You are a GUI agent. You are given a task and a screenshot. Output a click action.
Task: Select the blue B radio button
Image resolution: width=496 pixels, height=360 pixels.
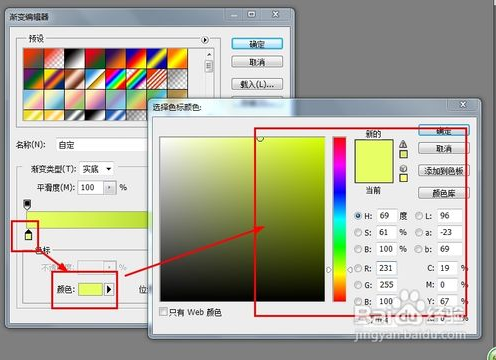(358, 301)
